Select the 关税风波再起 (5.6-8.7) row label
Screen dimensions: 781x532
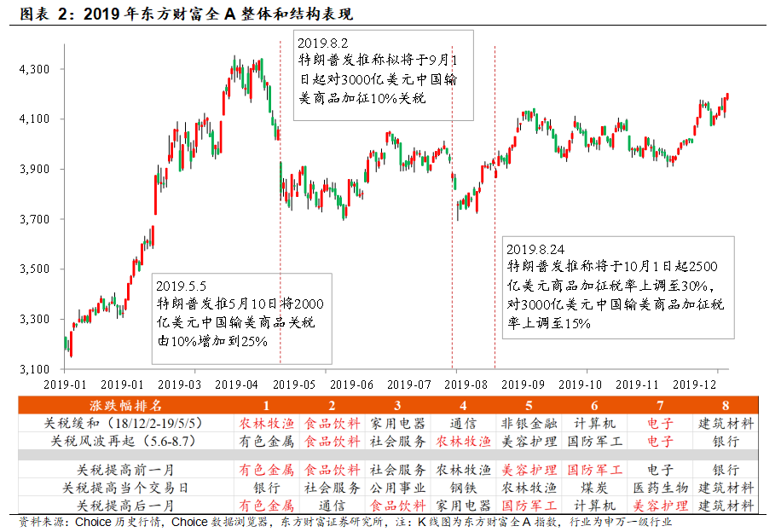[x=126, y=441]
